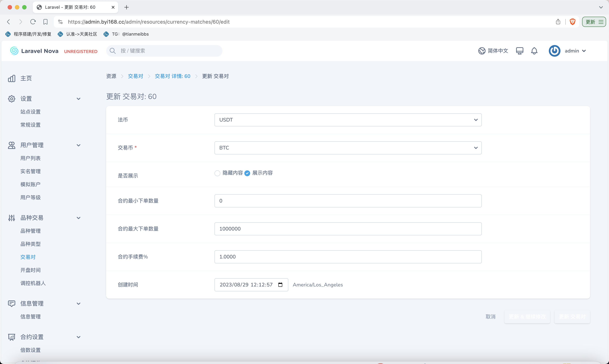This screenshot has width=609, height=364.
Task: Open notifications bell icon
Action: pos(534,51)
